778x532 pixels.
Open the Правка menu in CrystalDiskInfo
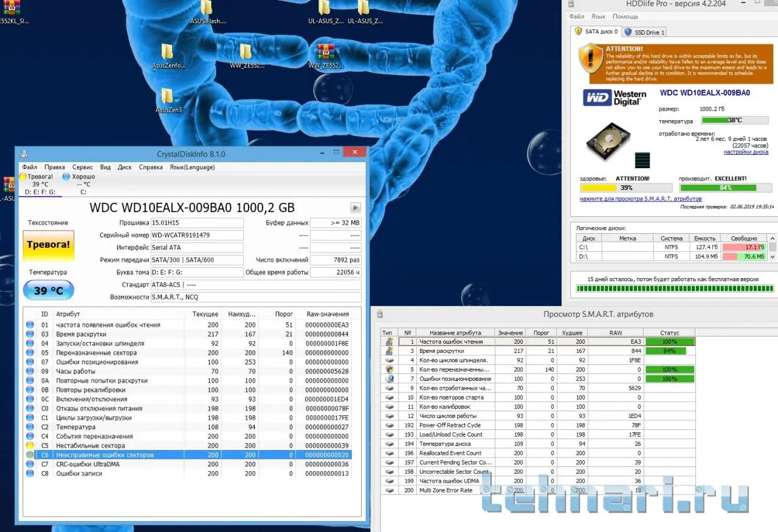pyautogui.click(x=55, y=167)
